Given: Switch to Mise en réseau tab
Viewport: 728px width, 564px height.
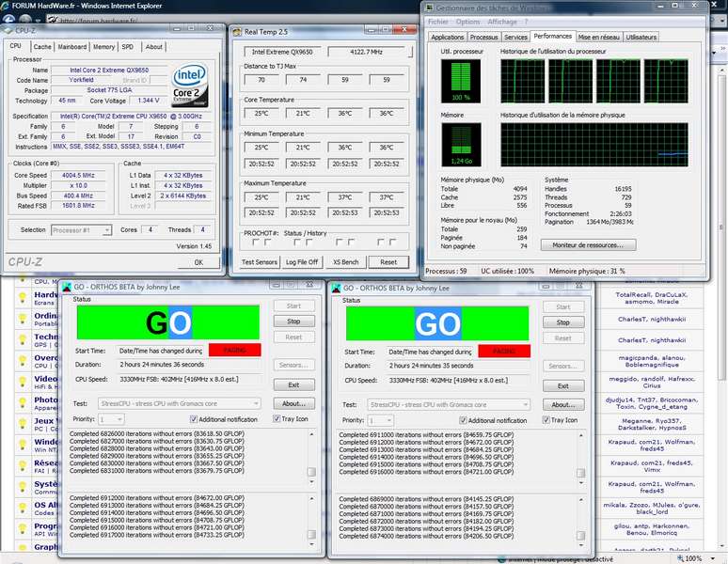Looking at the screenshot, I should pyautogui.click(x=599, y=37).
